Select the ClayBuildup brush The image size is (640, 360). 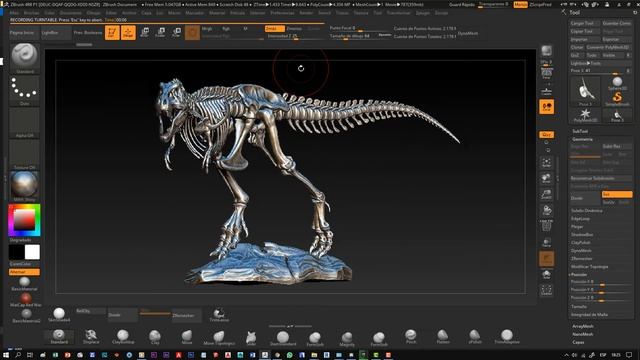point(123,337)
